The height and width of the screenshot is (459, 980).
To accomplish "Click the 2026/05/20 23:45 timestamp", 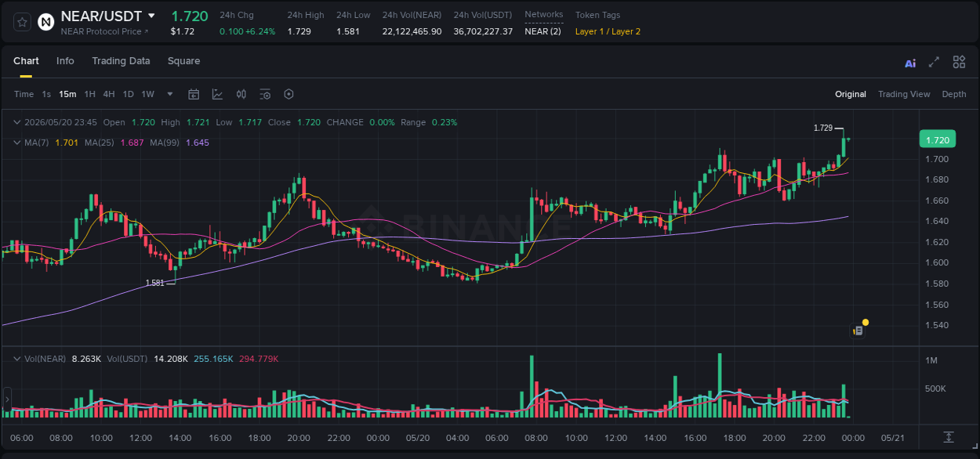I will [x=60, y=122].
